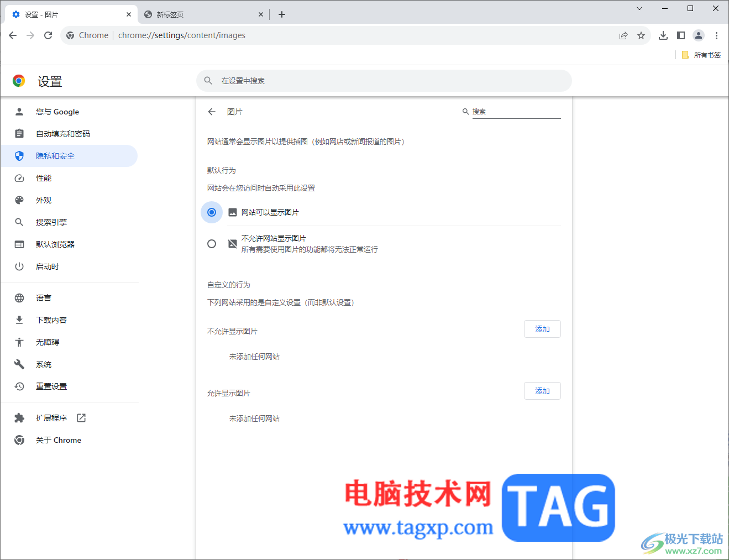Click the Chrome site info chip
Image resolution: width=729 pixels, height=560 pixels.
coord(87,35)
